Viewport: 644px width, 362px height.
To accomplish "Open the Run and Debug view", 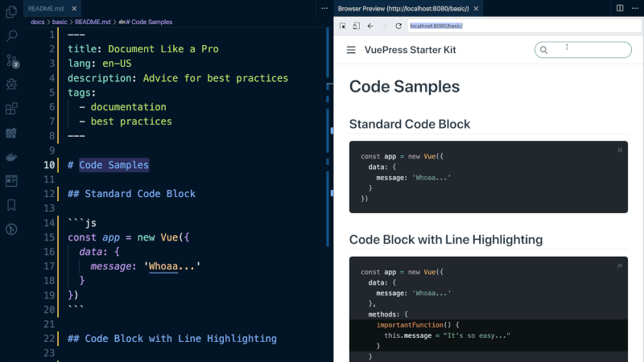I will tap(11, 84).
